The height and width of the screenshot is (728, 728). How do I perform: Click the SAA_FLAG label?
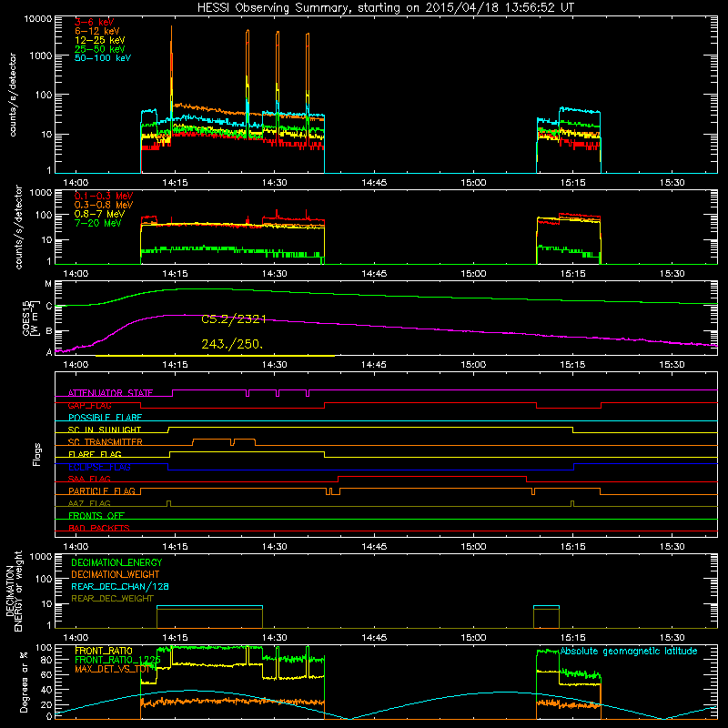point(89,480)
